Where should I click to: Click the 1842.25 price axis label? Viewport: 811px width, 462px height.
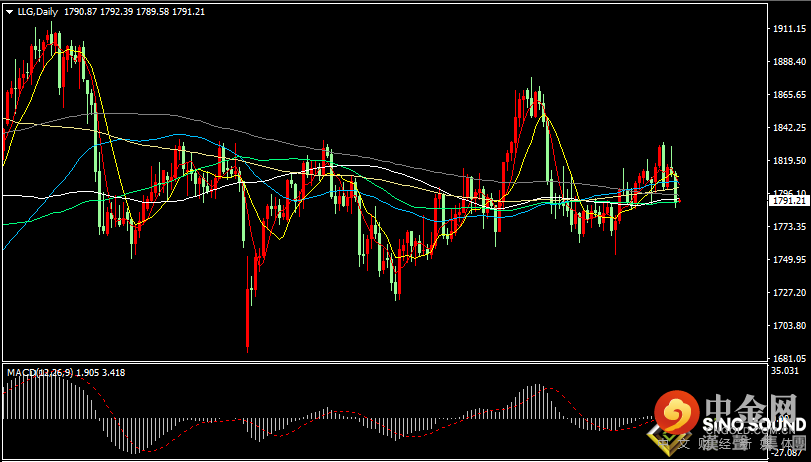point(788,128)
